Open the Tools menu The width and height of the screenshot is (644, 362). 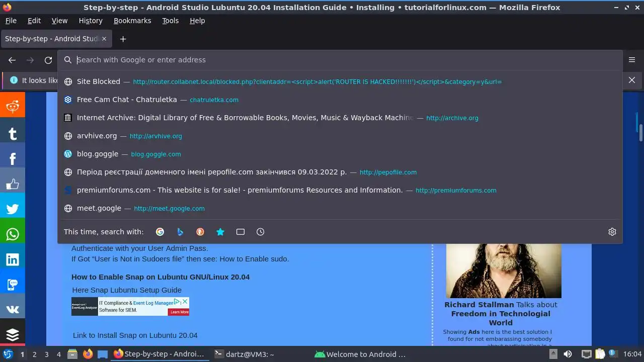170,21
